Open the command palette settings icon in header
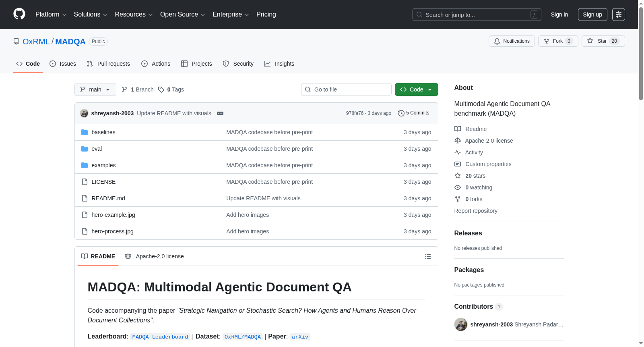Screen dimensions: 644x347 point(619,15)
